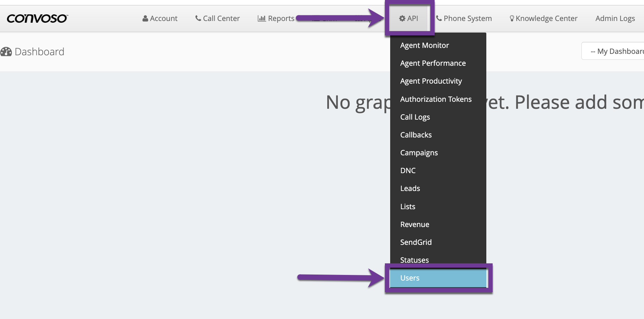Open the My Dashboard dropdown
This screenshot has width=644, height=319.
[x=615, y=51]
